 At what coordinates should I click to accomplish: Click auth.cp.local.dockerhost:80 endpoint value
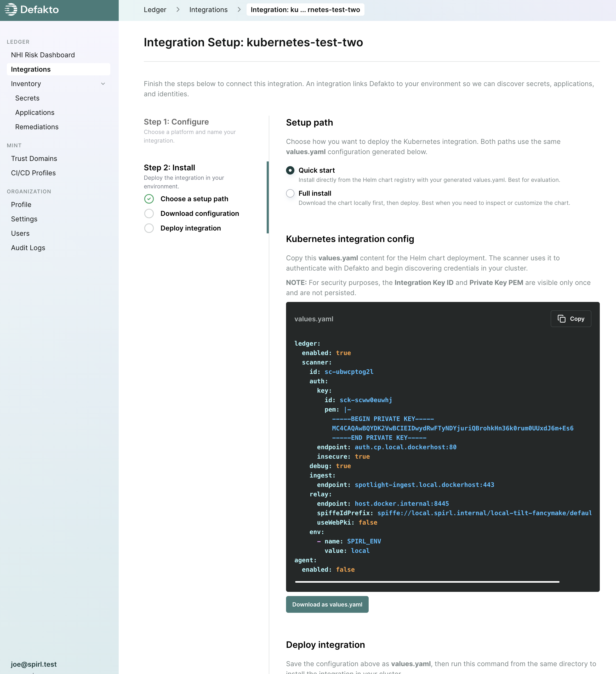pyautogui.click(x=406, y=447)
